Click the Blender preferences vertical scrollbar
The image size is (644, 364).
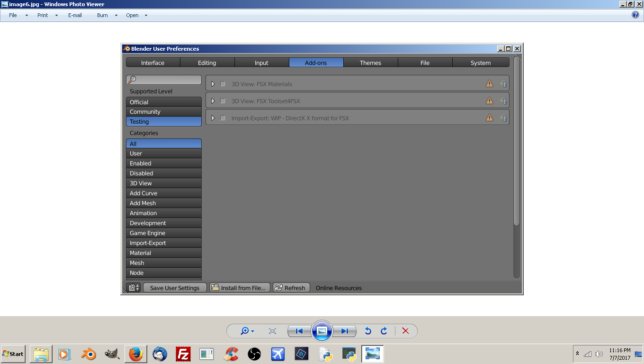point(517,142)
